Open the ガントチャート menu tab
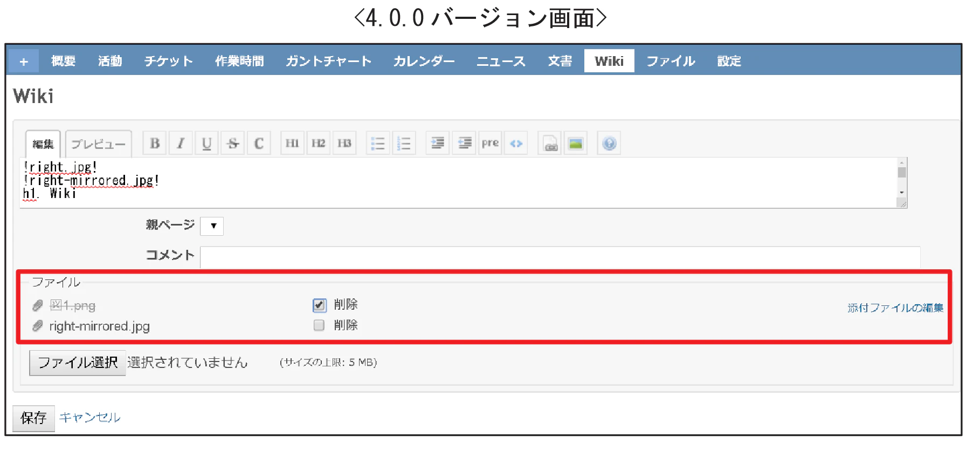980x464 pixels. pyautogui.click(x=329, y=62)
